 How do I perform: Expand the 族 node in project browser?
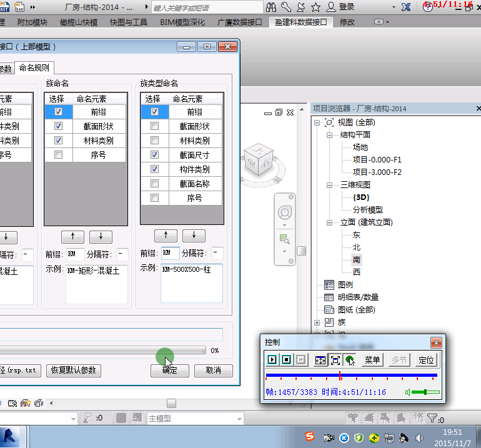click(x=317, y=322)
